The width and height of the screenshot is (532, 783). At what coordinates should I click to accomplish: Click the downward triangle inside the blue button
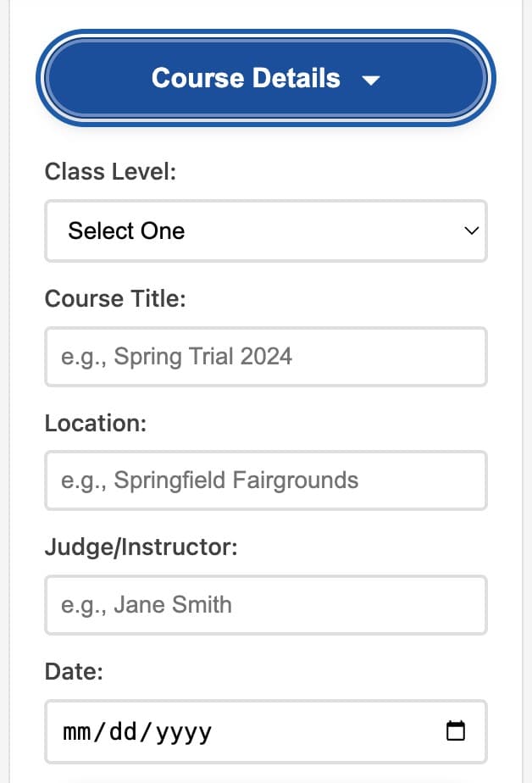[x=371, y=81]
